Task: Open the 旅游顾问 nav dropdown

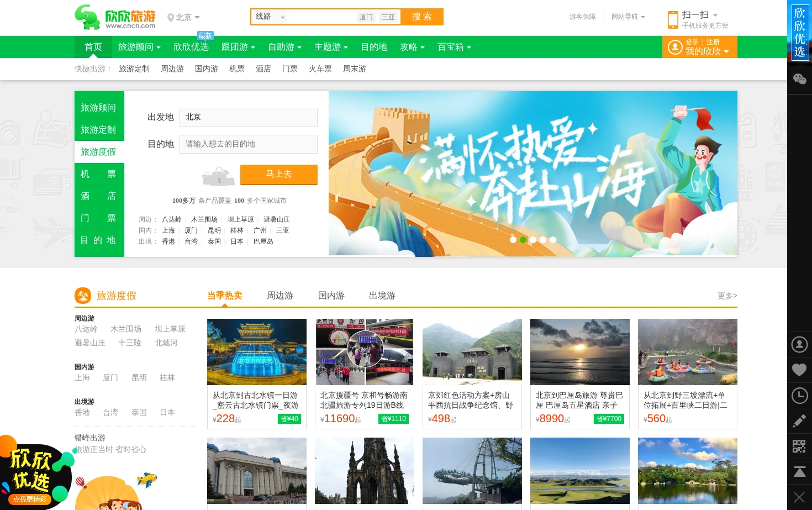Action: pyautogui.click(x=139, y=47)
